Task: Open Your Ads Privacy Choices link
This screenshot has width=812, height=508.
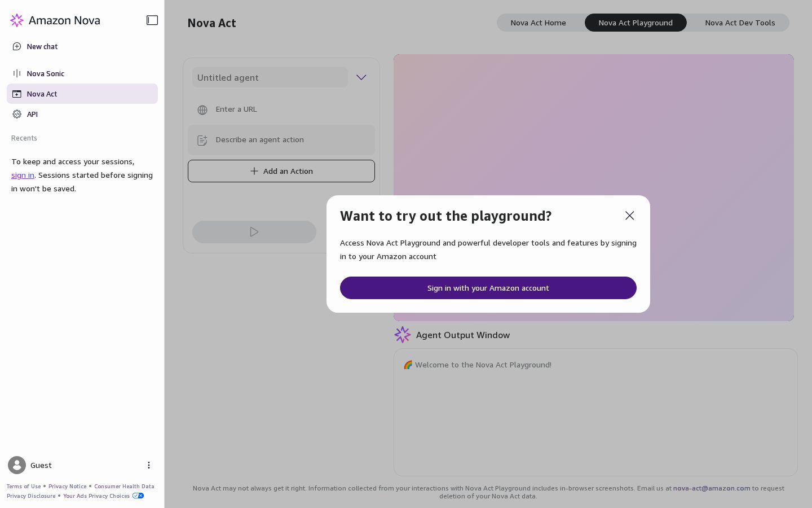Action: [x=96, y=496]
